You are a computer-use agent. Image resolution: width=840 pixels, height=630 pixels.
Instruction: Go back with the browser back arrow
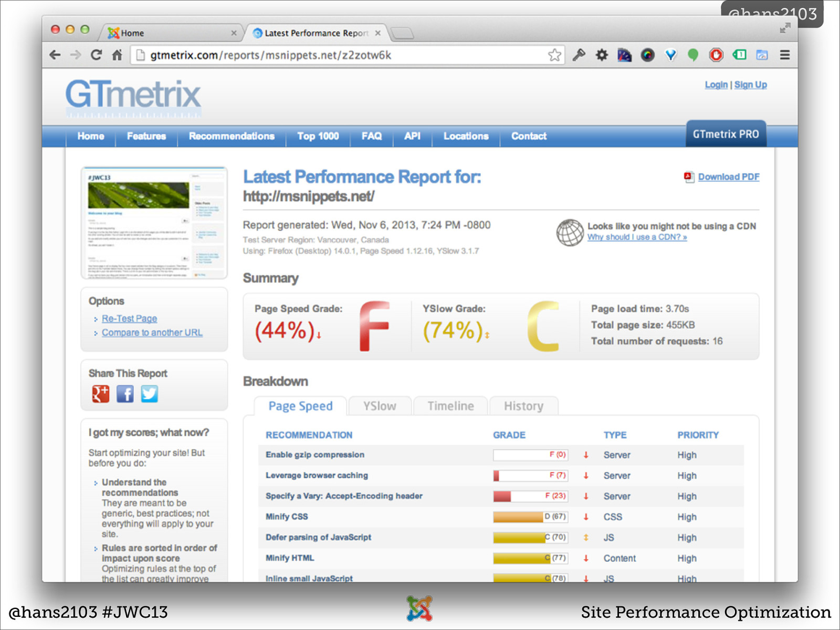click(55, 55)
